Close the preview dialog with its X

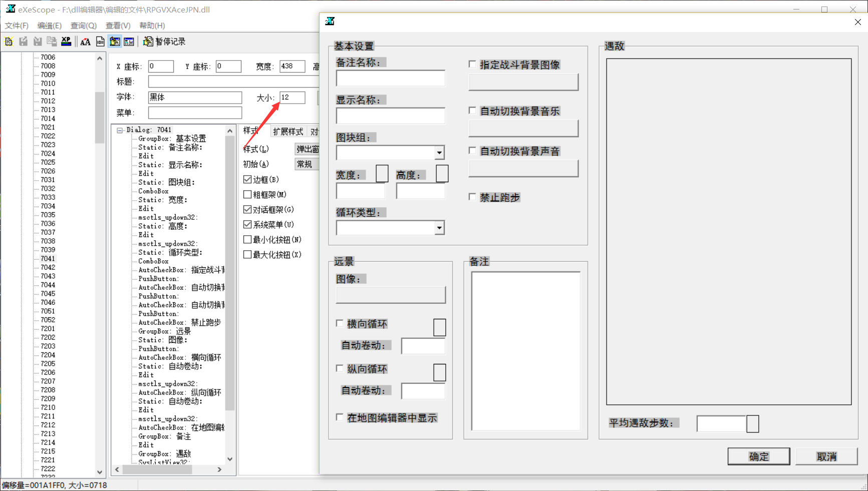(857, 22)
